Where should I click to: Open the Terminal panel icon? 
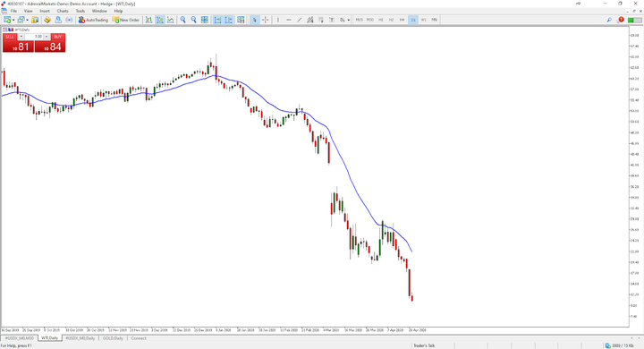(69, 20)
